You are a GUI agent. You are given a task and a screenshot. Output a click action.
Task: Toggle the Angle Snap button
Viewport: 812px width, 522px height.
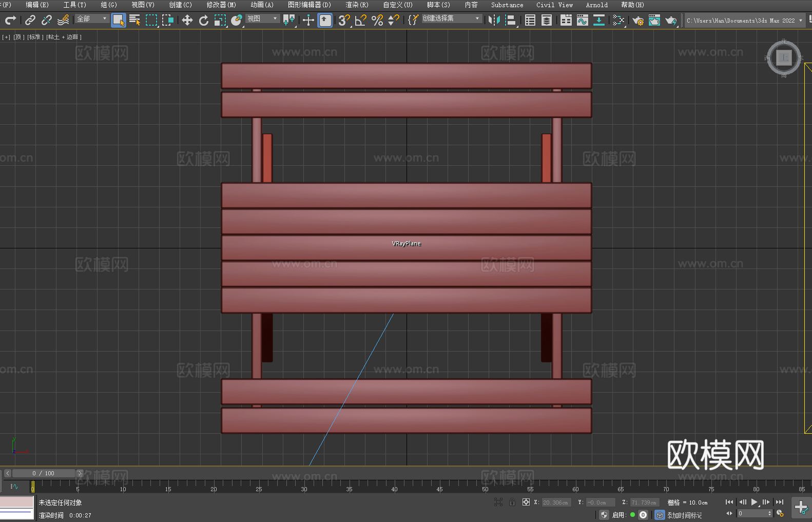[361, 20]
